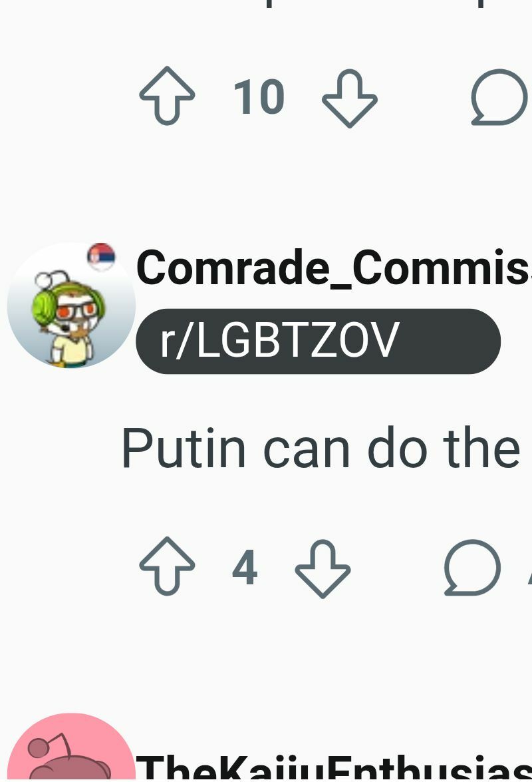Open TheKaijuEnthusias username link

click(334, 768)
